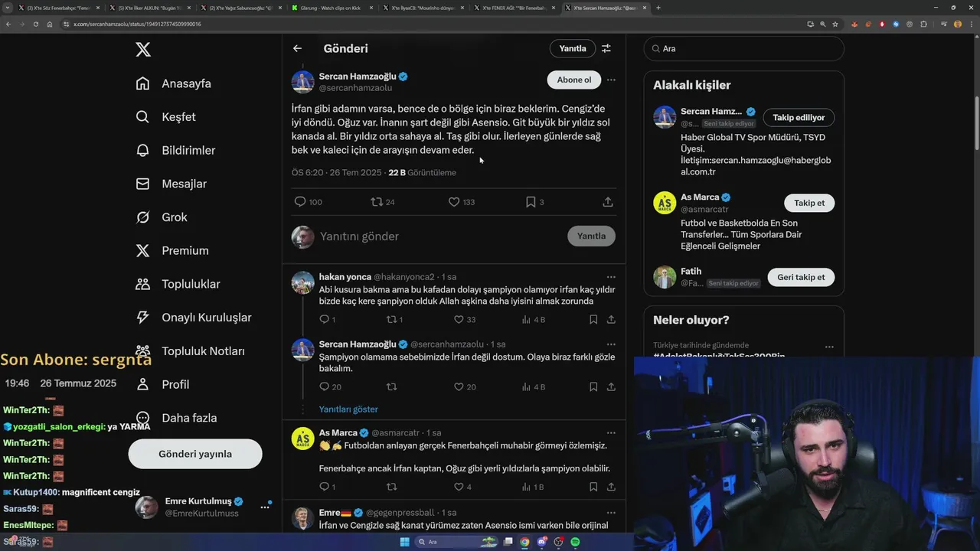Click Gönderi yayınla post button
The height and width of the screenshot is (551, 980).
[195, 454]
